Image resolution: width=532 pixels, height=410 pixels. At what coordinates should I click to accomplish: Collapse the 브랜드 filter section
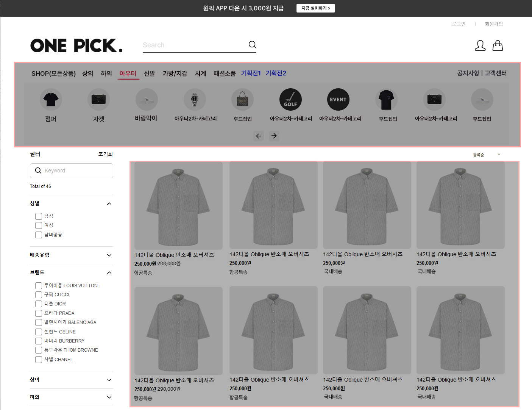point(109,272)
